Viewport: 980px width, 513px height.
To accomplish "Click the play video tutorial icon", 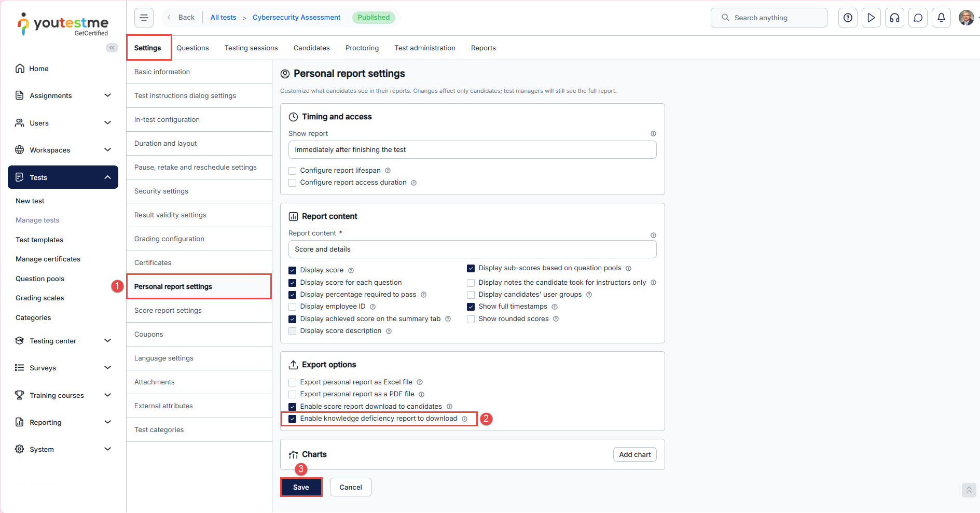I will pyautogui.click(x=871, y=18).
